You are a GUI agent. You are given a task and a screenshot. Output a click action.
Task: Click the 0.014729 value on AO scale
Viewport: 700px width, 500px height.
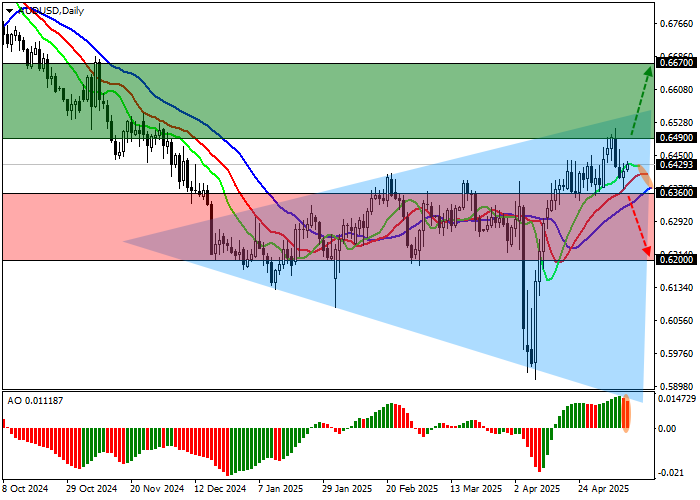coord(678,399)
